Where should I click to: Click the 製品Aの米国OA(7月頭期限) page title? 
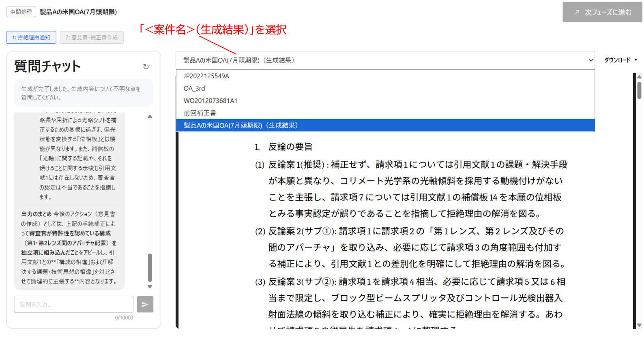pos(78,12)
